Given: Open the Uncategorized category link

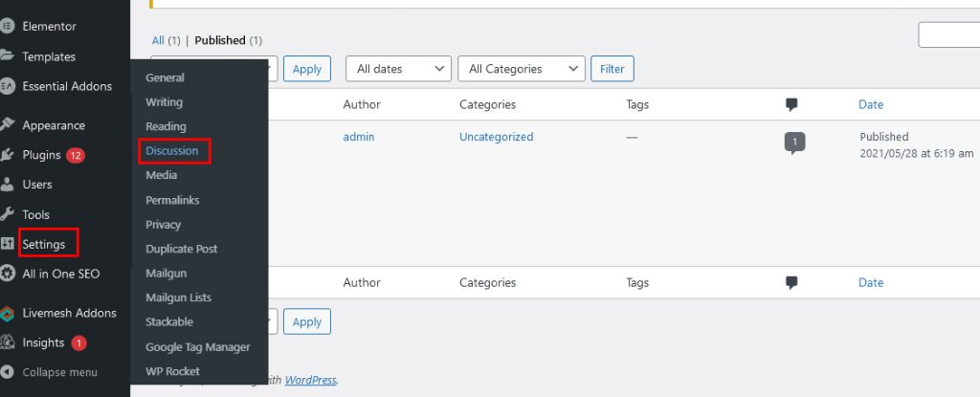Looking at the screenshot, I should [x=497, y=136].
